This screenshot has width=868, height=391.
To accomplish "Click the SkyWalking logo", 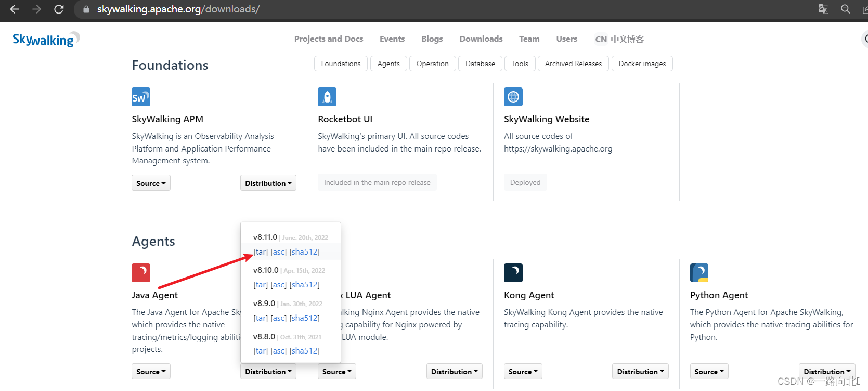I will pyautogui.click(x=46, y=39).
